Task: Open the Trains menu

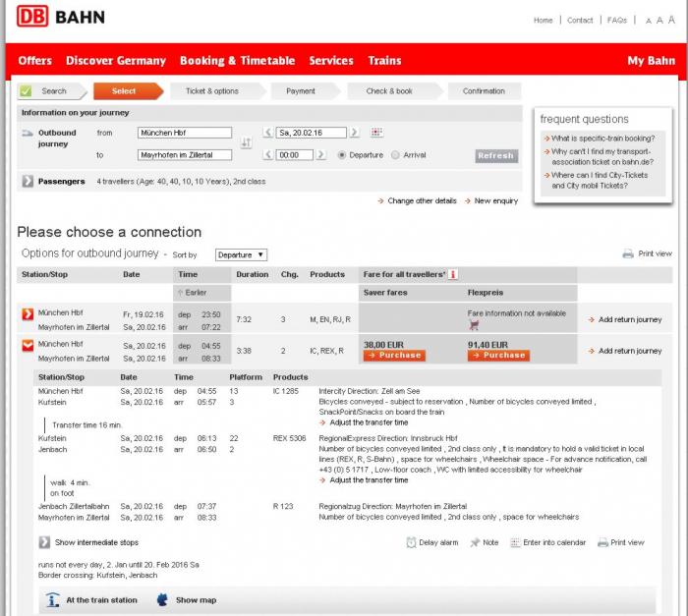Action: click(x=385, y=61)
